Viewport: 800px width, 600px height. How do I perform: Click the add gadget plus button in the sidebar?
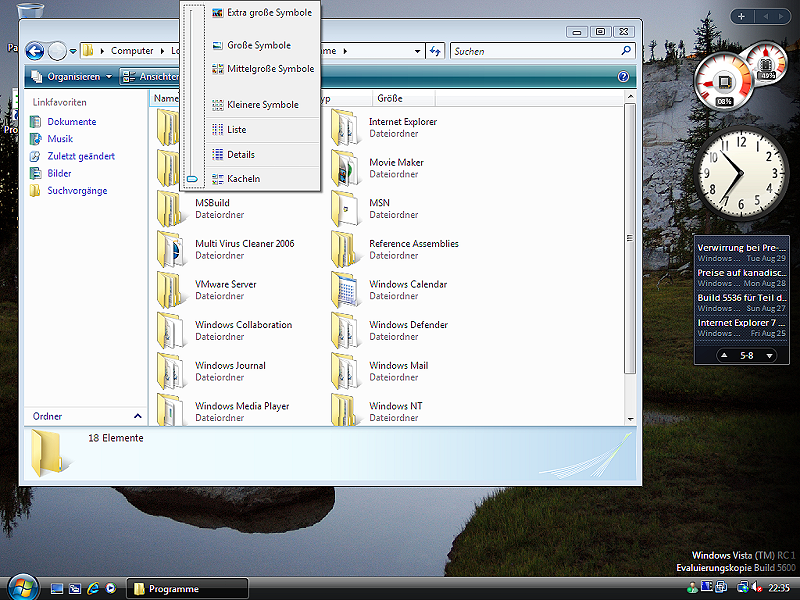click(x=741, y=16)
